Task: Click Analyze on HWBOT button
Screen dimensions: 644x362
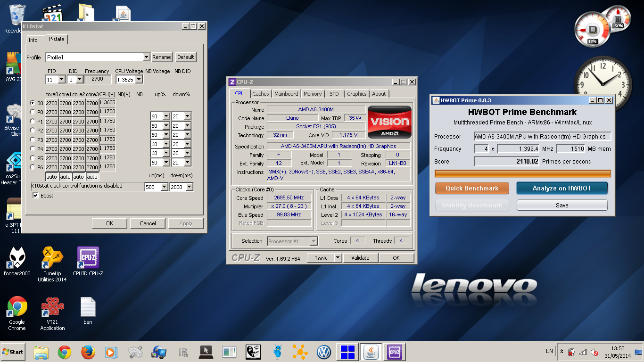Action: click(562, 188)
